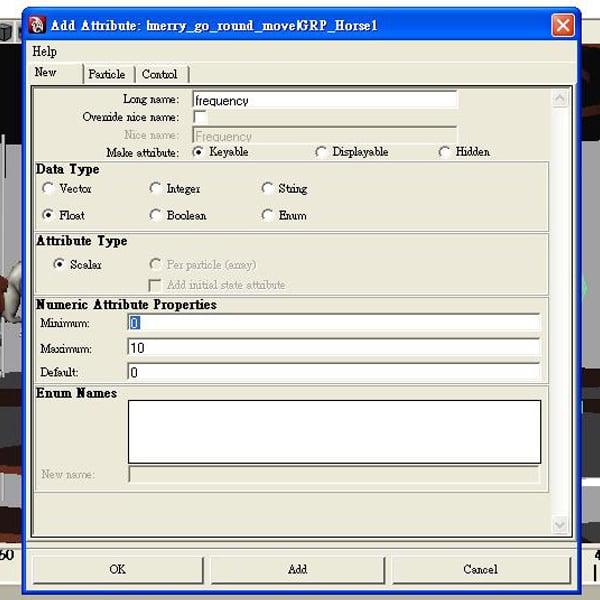
Task: Select the Displayable radio button
Action: (x=321, y=152)
